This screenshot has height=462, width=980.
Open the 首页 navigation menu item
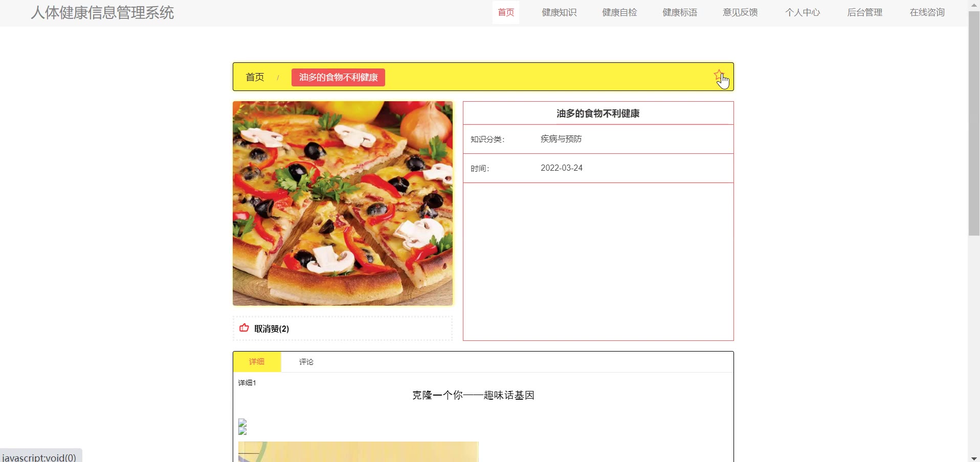click(506, 12)
